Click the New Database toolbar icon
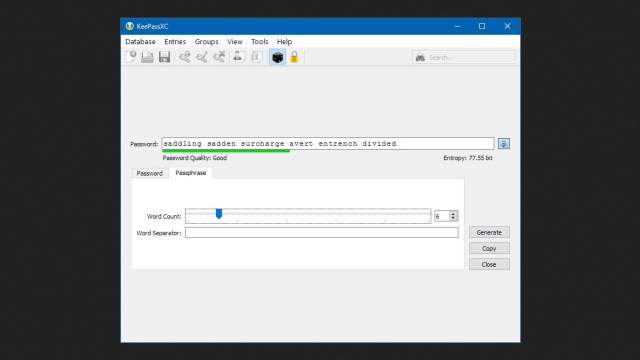This screenshot has width=640, height=360. (131, 57)
